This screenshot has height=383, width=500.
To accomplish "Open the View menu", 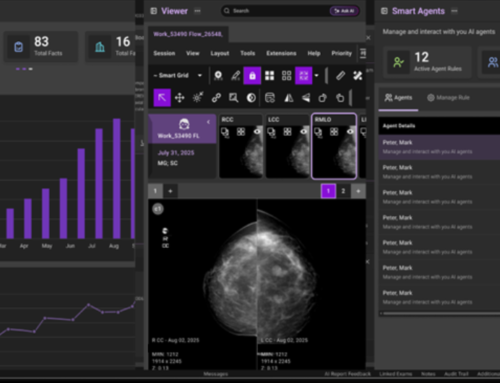I will pyautogui.click(x=193, y=53).
